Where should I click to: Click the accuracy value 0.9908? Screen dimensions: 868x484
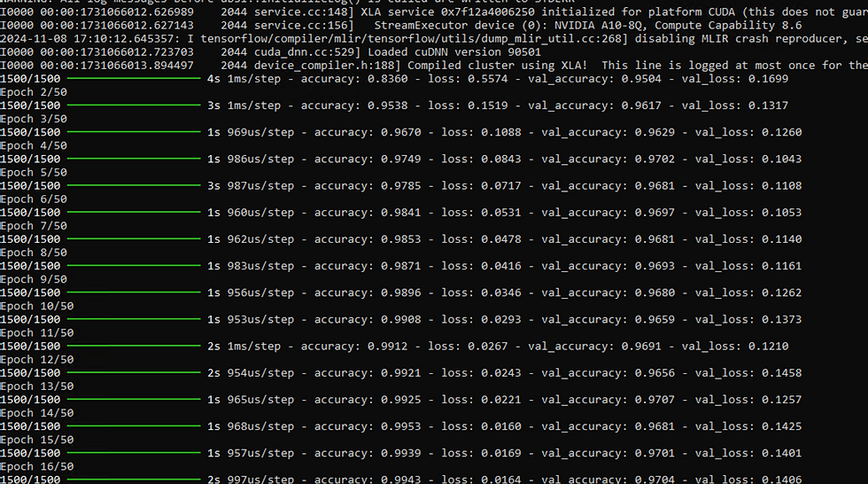[400, 319]
